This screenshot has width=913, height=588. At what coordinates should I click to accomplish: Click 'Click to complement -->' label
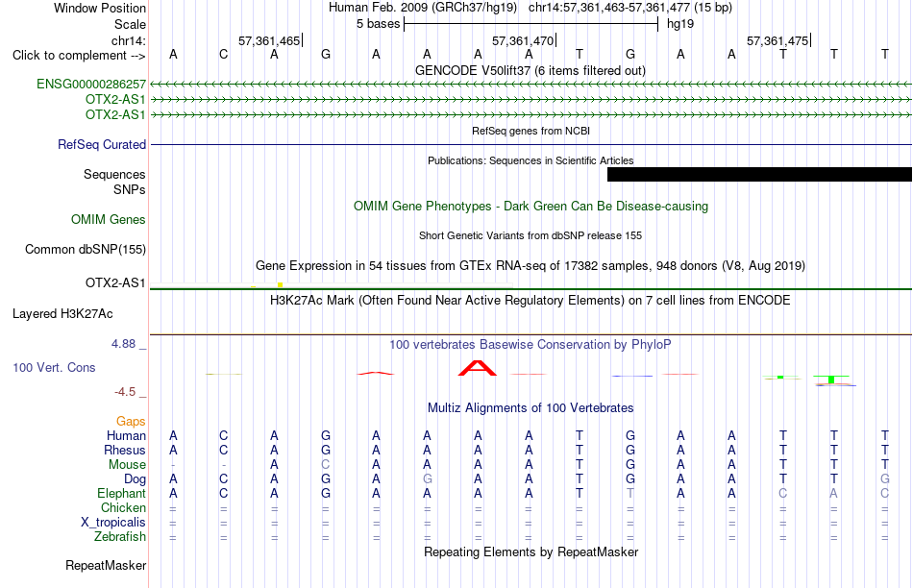(79, 56)
